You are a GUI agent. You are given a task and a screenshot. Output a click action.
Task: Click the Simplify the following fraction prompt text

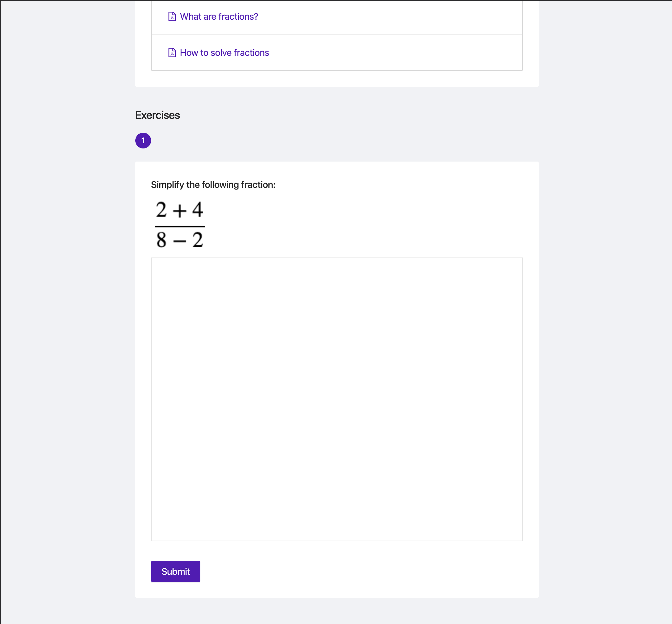click(x=213, y=185)
